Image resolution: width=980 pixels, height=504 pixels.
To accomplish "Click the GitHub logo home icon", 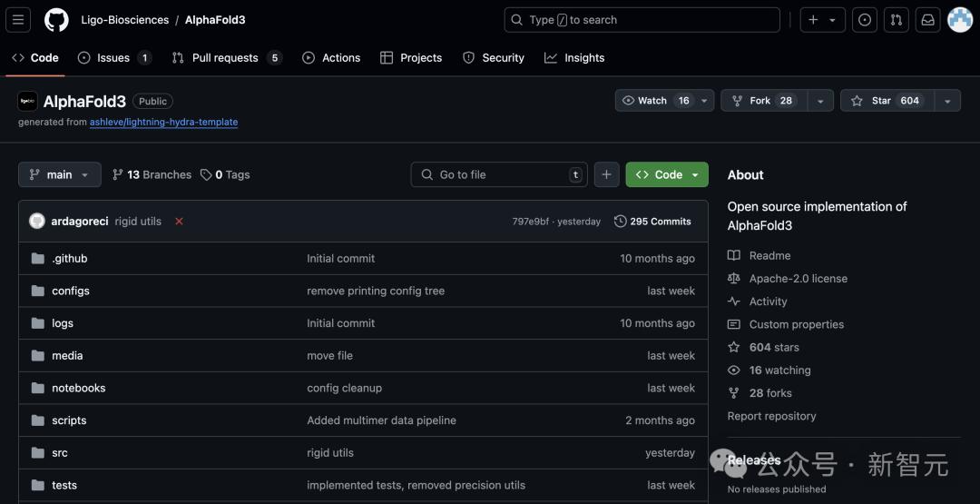I will click(56, 20).
